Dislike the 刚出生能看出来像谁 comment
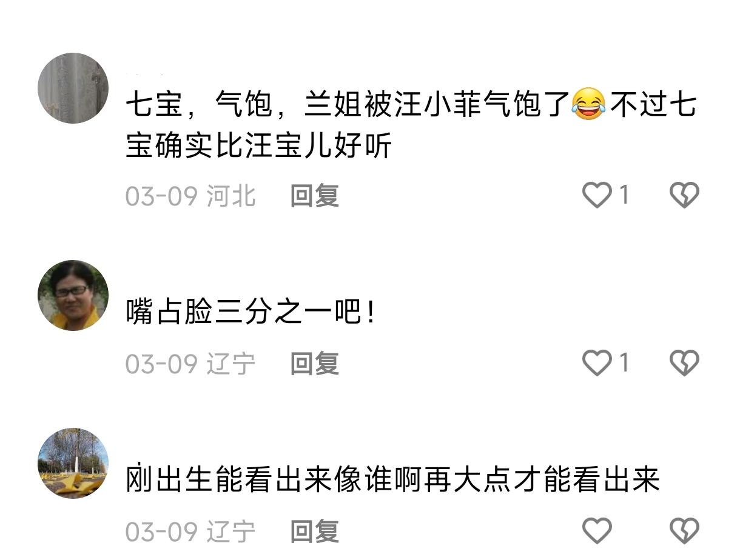 point(684,531)
